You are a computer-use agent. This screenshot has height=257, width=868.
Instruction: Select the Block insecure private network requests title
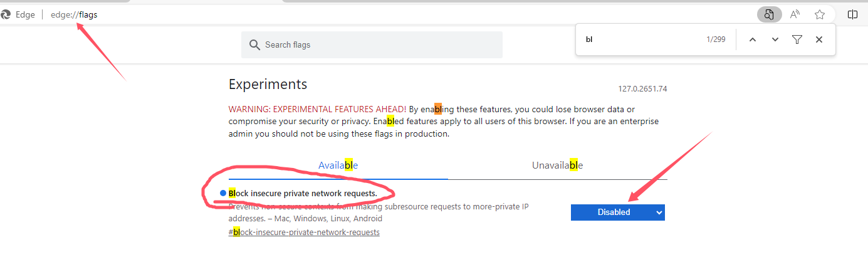click(x=303, y=193)
